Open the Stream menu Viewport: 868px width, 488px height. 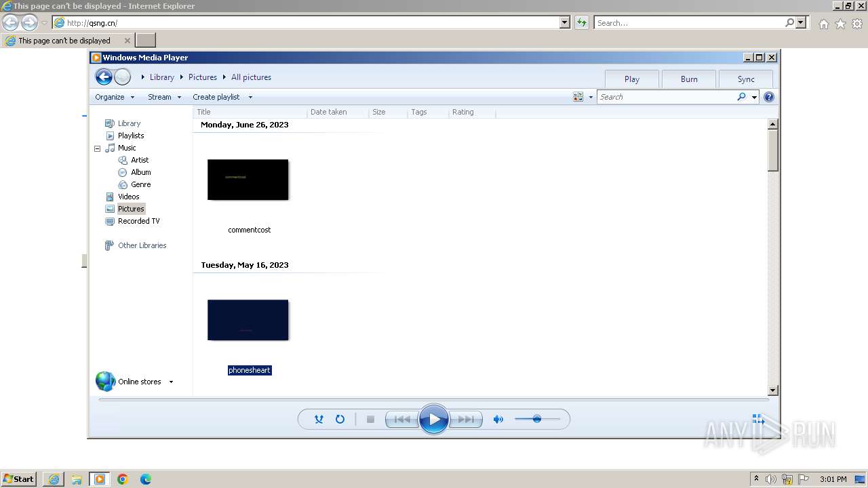point(165,97)
